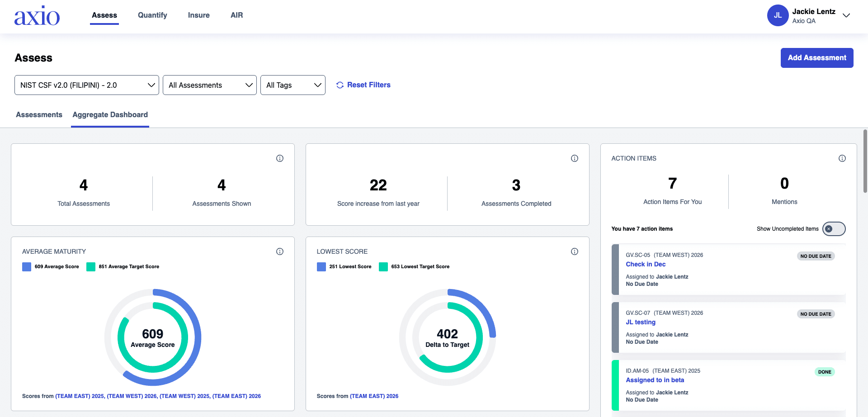Click the page vertical scrollbar
The image size is (868, 417).
[865, 161]
